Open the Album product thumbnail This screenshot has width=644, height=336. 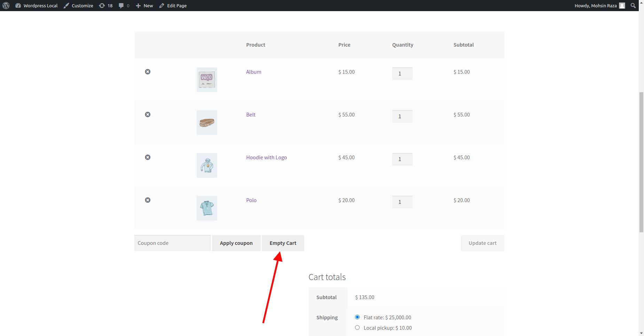(207, 80)
